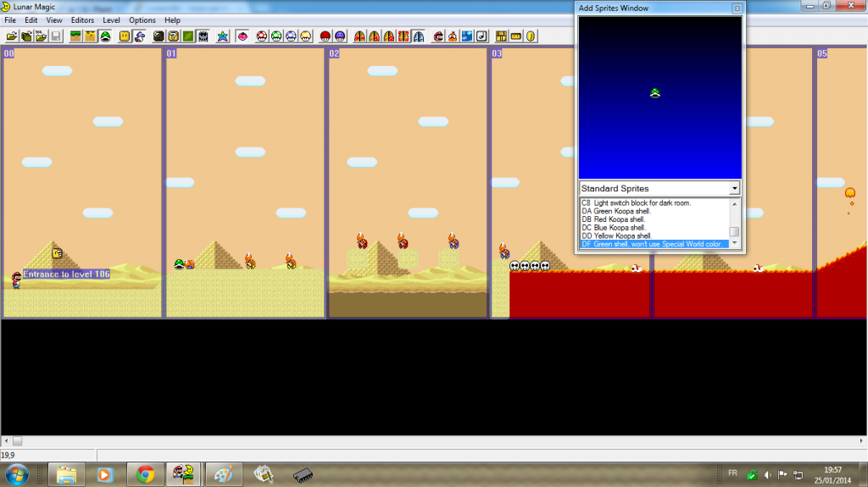Open the Edit menu
The width and height of the screenshot is (868, 487).
[x=31, y=20]
